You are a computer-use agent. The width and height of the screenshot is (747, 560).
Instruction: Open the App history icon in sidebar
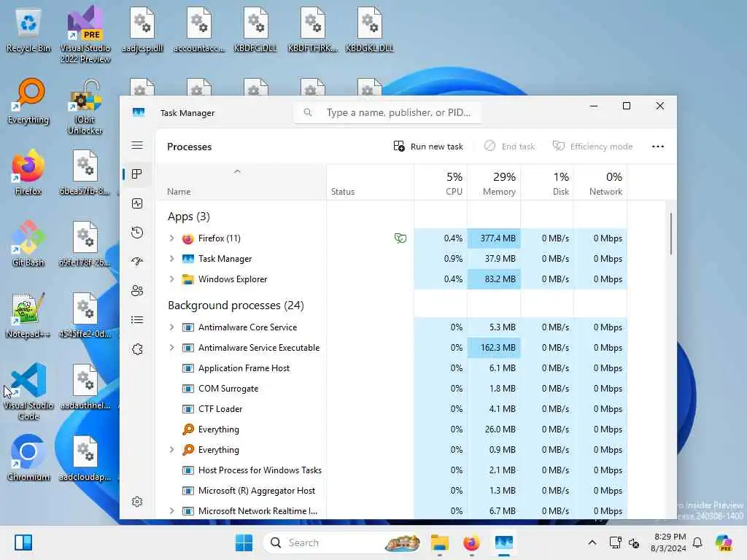pyautogui.click(x=137, y=233)
